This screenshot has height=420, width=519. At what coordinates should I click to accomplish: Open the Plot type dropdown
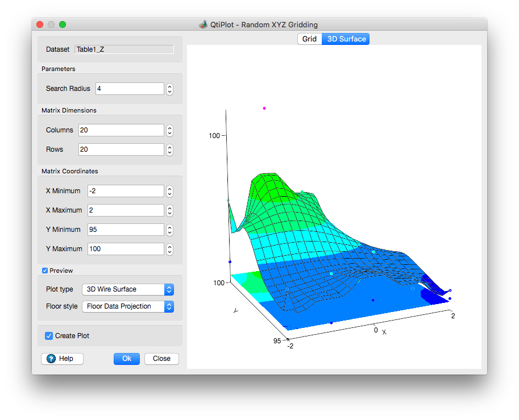(x=128, y=289)
